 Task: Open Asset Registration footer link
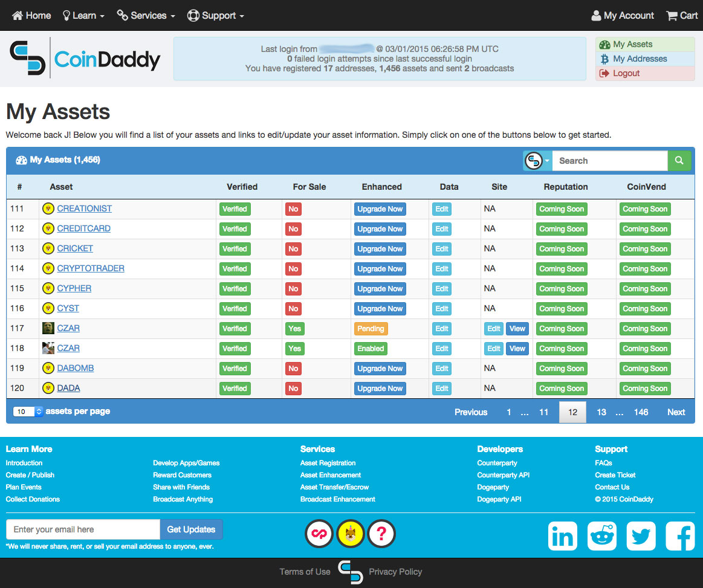328,463
